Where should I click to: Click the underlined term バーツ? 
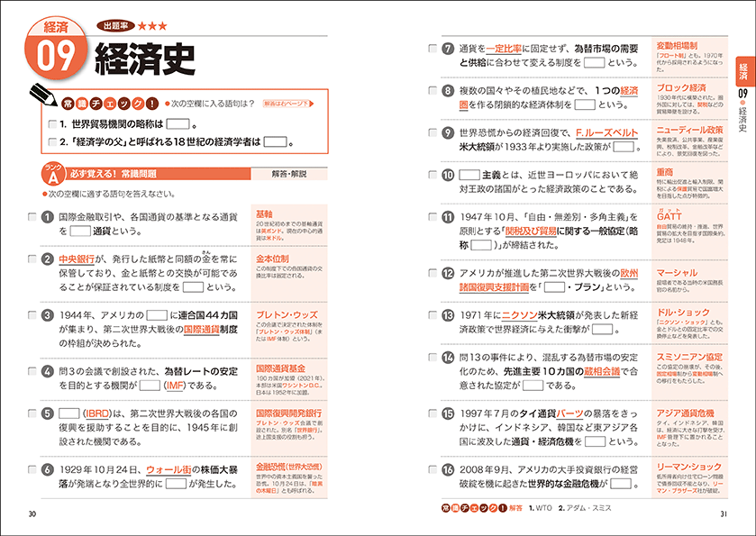point(569,413)
